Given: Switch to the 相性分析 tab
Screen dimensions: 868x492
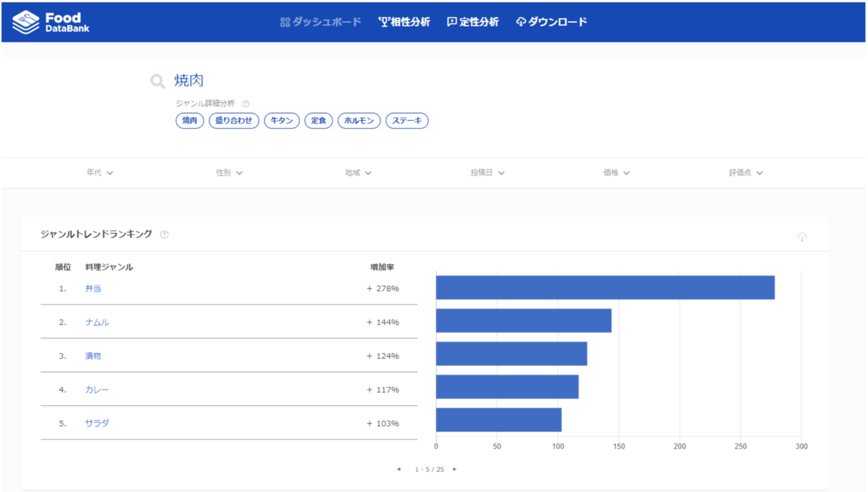Looking at the screenshot, I should coord(404,22).
